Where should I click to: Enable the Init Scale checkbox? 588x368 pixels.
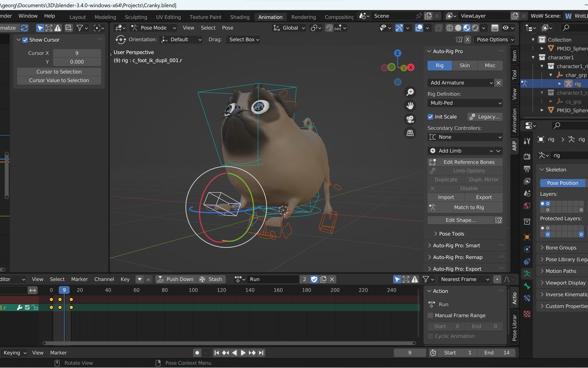(x=430, y=117)
